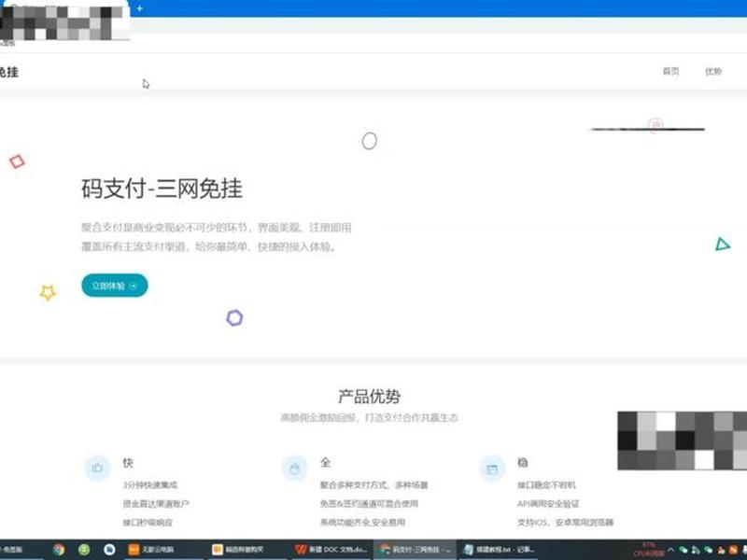Viewport: 747px width, 560px height.
Task: Click the window icon beside 稳
Action: [492, 469]
